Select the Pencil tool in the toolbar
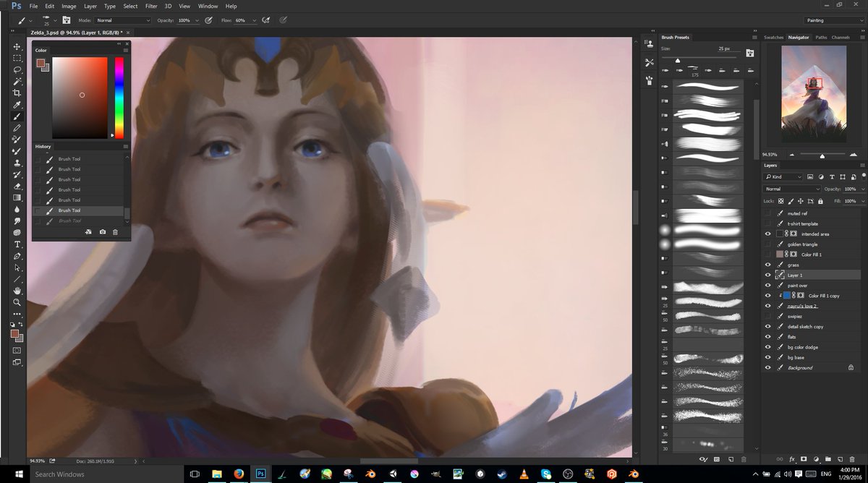This screenshot has height=483, width=868. [17, 128]
